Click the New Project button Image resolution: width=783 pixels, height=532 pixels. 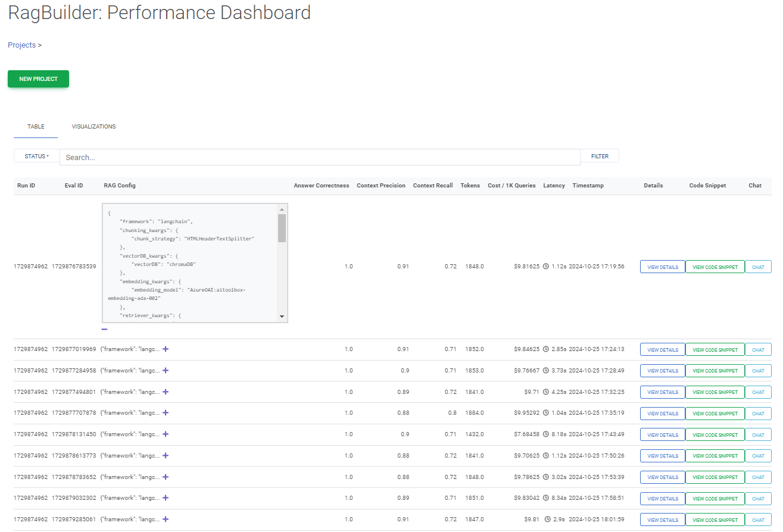tap(38, 79)
